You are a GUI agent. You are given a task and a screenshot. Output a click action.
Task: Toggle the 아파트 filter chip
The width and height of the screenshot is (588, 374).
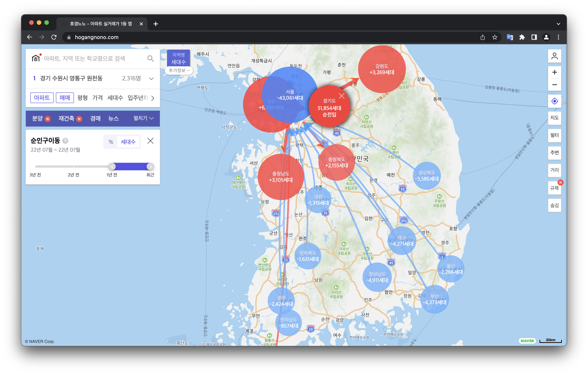(42, 98)
